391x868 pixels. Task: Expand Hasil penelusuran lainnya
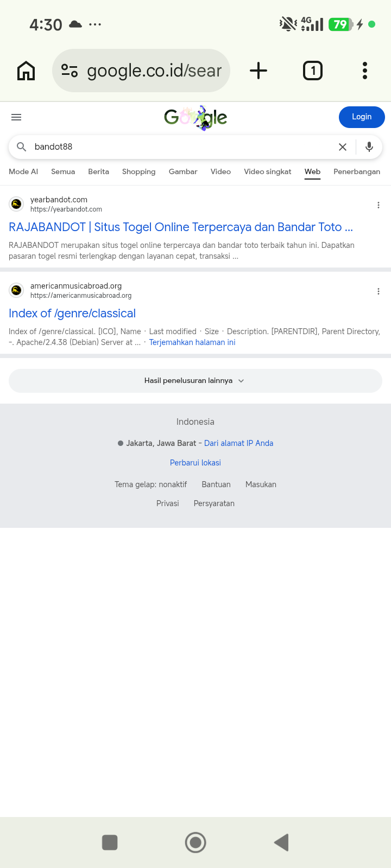(x=195, y=381)
